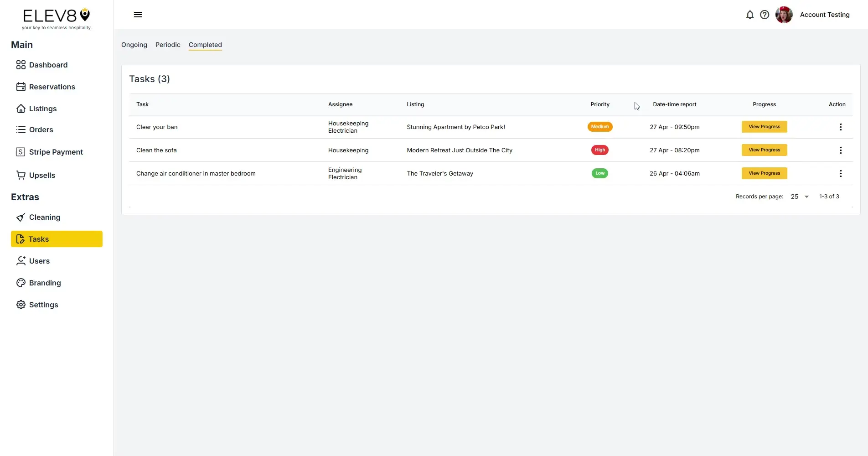
Task: Open the notification bell
Action: pyautogui.click(x=749, y=15)
